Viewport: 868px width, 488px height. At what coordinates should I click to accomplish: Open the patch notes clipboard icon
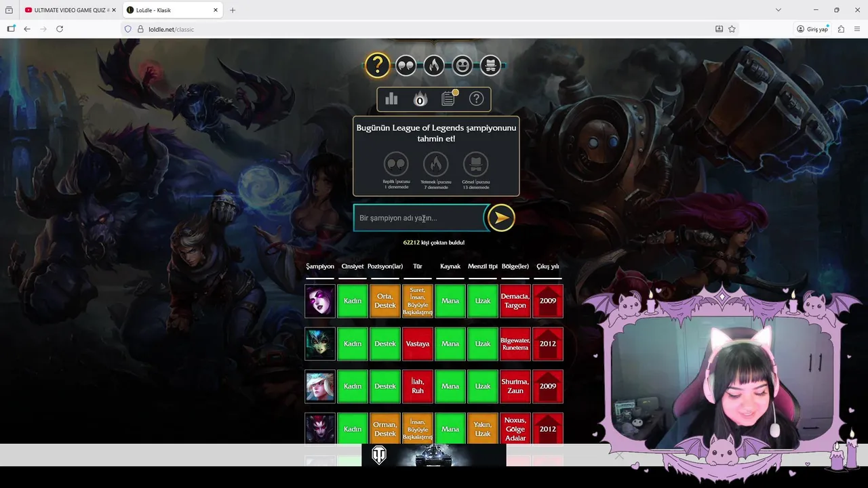(448, 99)
